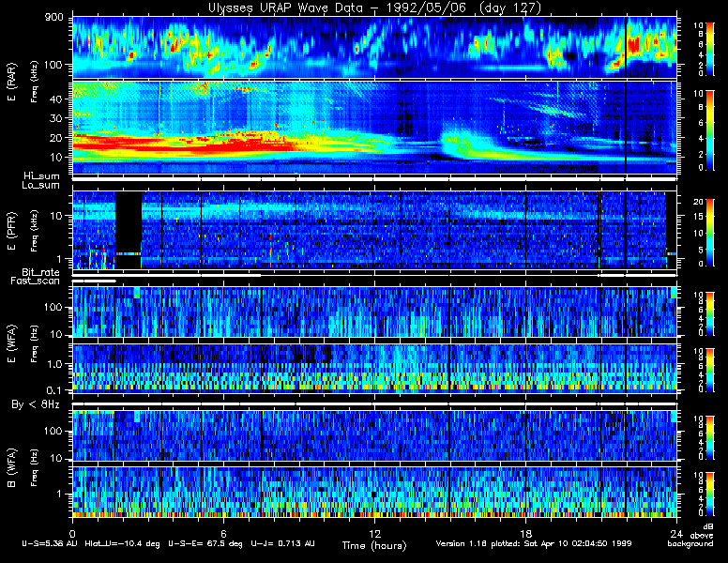Select time axis tick label '12'
Image resolution: width=728 pixels, height=563 pixels.
click(x=374, y=534)
